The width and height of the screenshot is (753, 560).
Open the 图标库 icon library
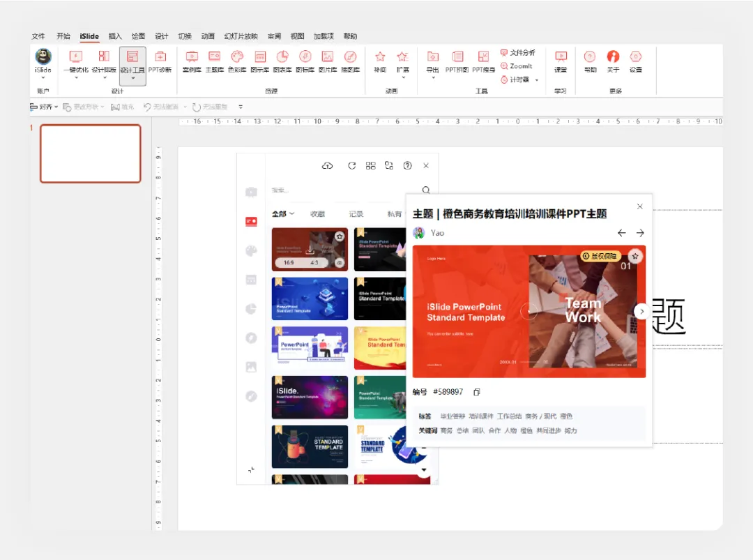click(306, 61)
